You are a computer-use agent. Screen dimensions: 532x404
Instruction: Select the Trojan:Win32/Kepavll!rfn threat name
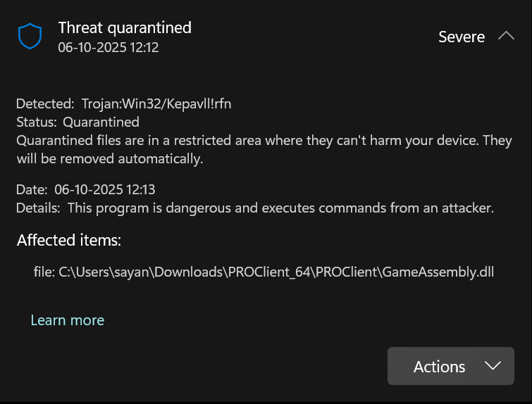156,103
